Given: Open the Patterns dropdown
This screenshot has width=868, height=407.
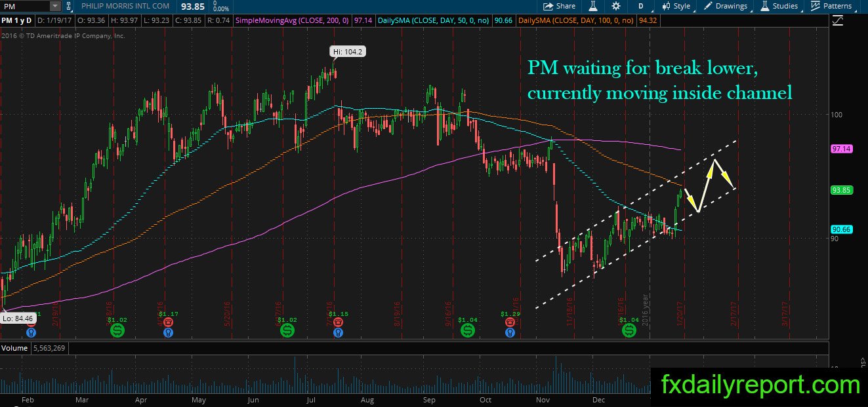Looking at the screenshot, I should (x=831, y=6).
